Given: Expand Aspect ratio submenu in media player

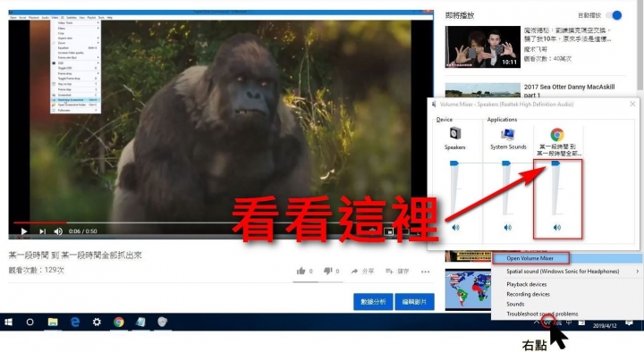Looking at the screenshot, I should tap(75, 38).
